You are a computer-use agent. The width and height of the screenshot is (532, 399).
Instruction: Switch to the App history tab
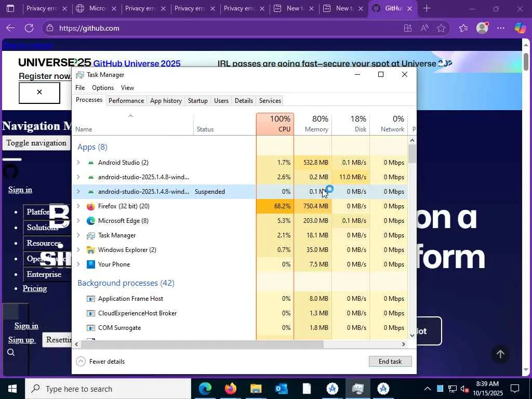(166, 101)
